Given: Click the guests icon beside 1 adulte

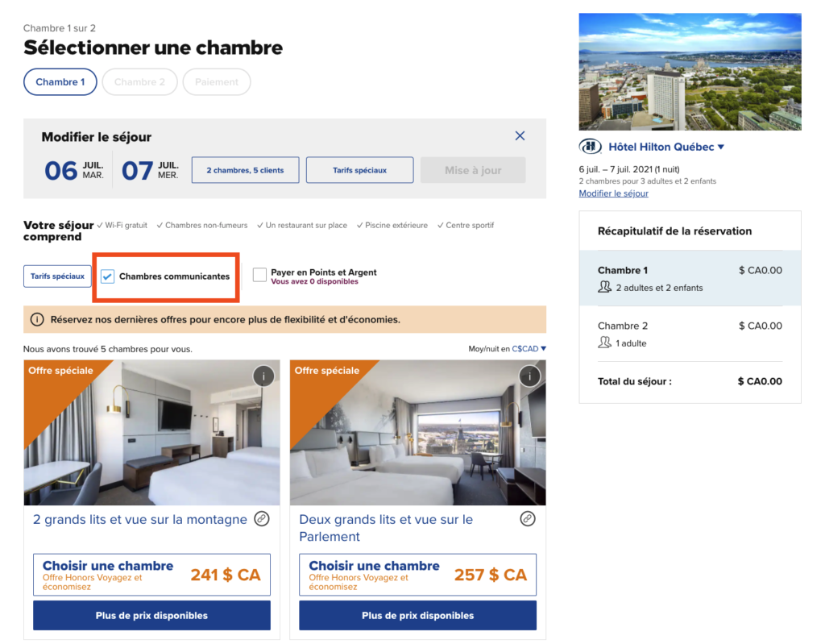Looking at the screenshot, I should [x=606, y=343].
